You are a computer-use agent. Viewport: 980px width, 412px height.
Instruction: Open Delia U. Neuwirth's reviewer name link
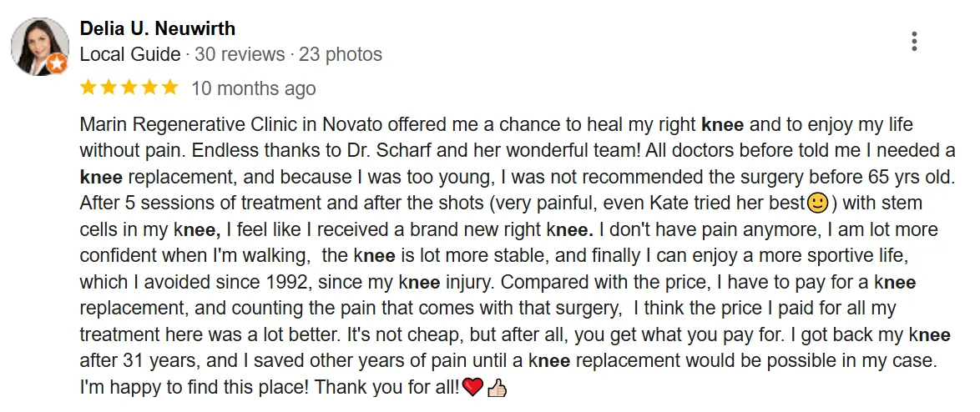point(158,28)
